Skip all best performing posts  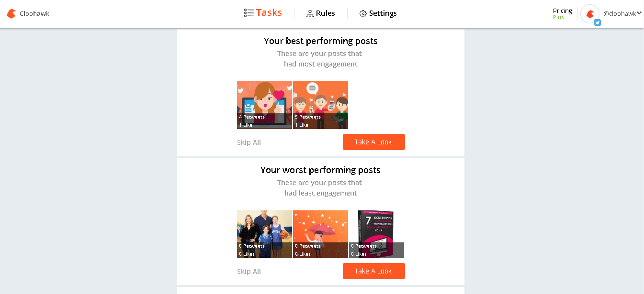pyautogui.click(x=249, y=142)
